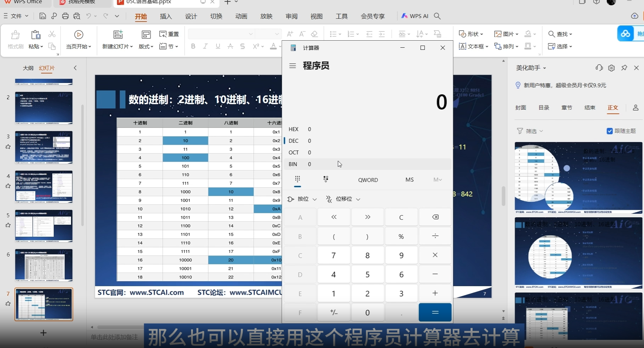Open the 文件 menu dropdown
The height and width of the screenshot is (348, 644).
[16, 16]
